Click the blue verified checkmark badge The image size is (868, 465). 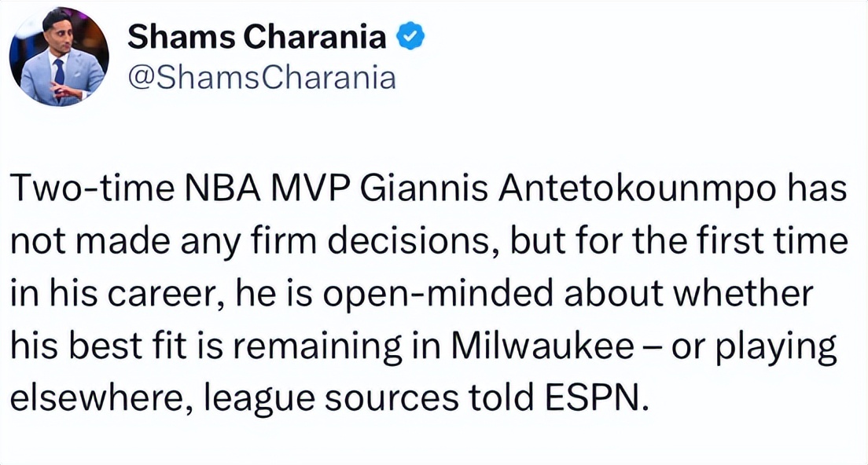pos(410,36)
